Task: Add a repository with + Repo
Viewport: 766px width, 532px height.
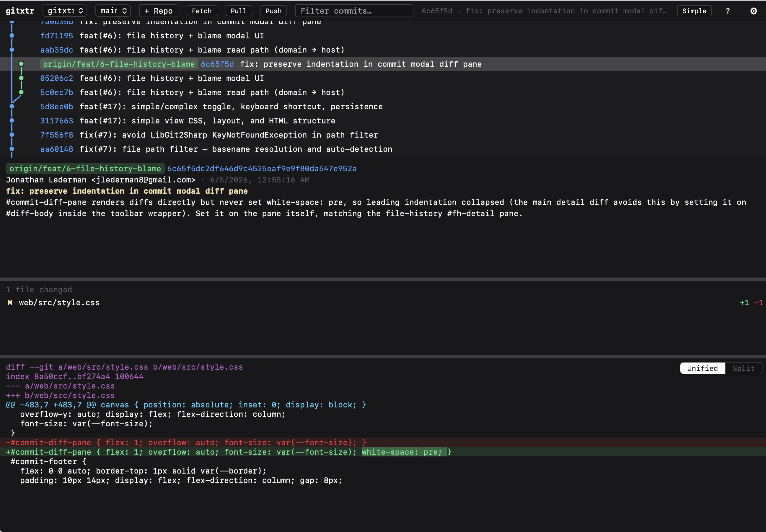Action: pyautogui.click(x=158, y=11)
